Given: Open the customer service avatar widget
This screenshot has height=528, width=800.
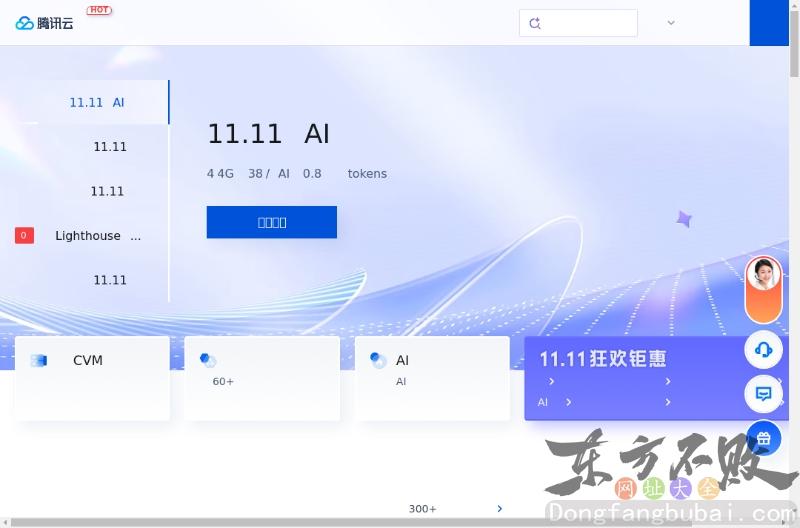Looking at the screenshot, I should tap(764, 274).
